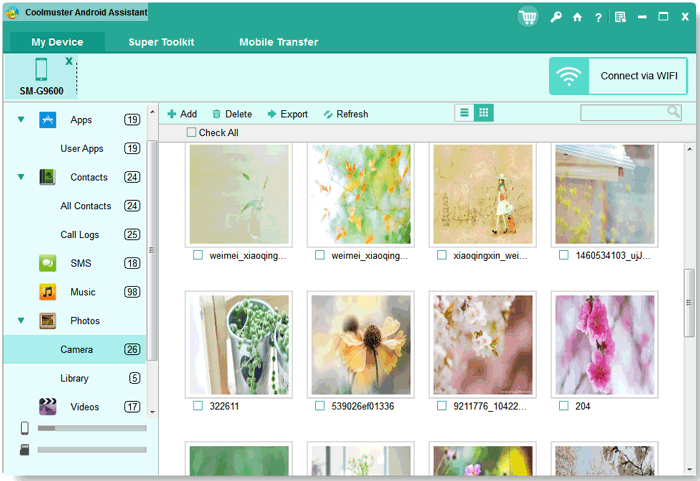Click sidebar scroll down arrow

point(152,412)
